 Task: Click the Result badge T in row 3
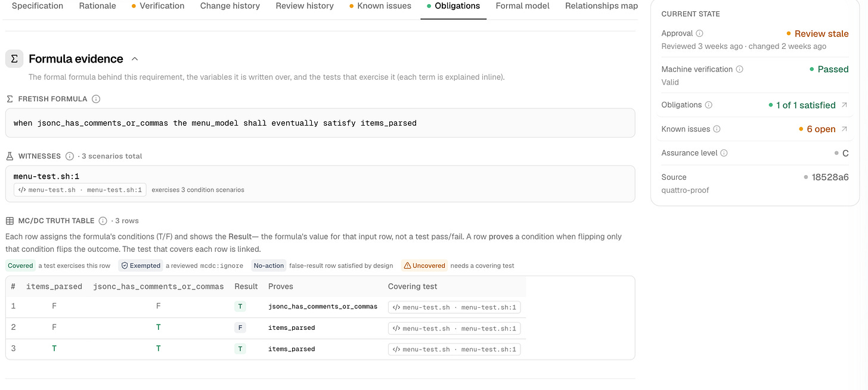pyautogui.click(x=240, y=349)
